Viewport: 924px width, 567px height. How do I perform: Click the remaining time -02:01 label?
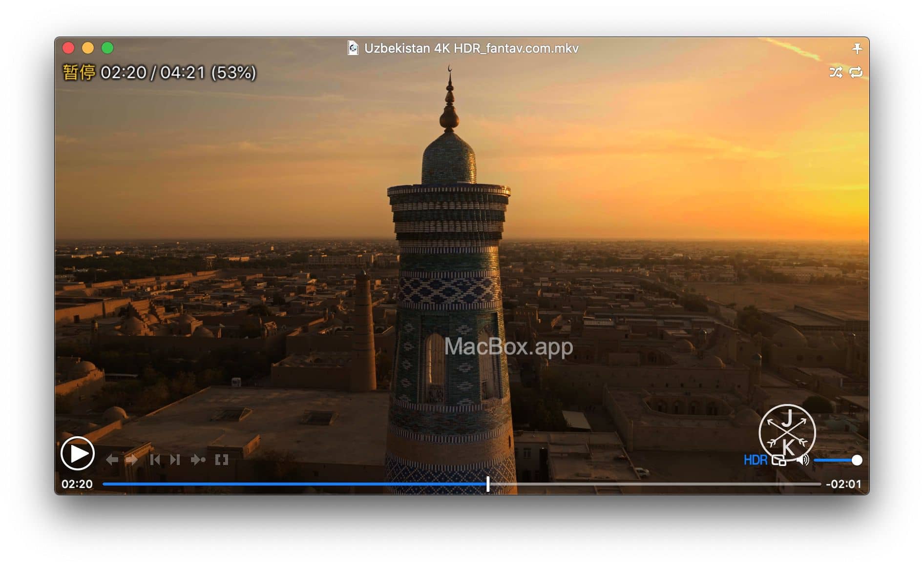(843, 484)
